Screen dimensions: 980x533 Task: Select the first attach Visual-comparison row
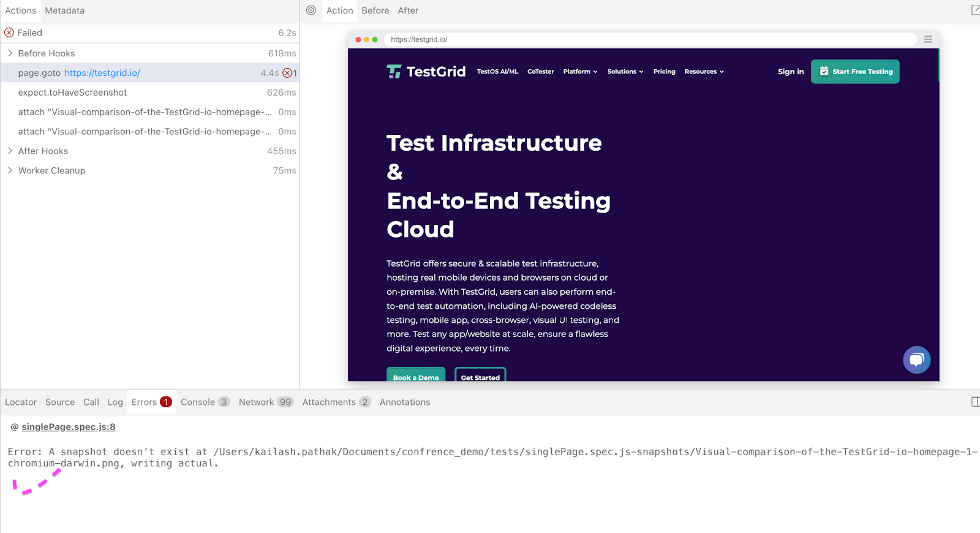pyautogui.click(x=150, y=112)
